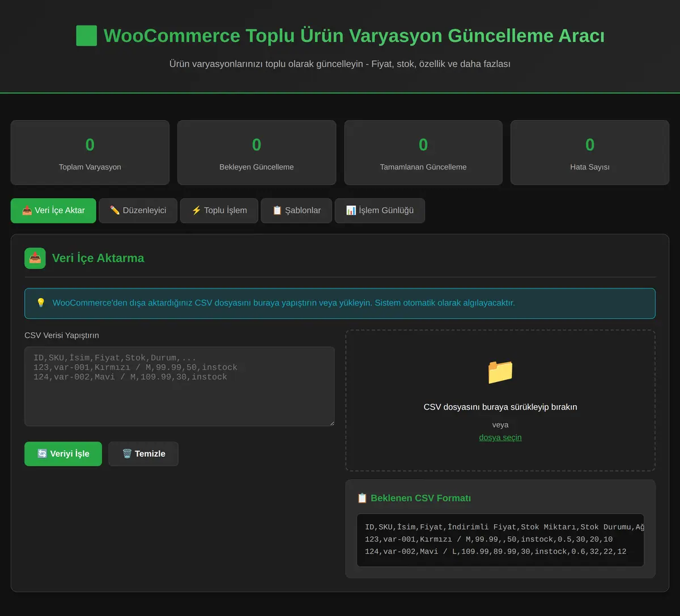Image resolution: width=680 pixels, height=616 pixels.
Task: Click the 'Beklenen CSV Formatı' heading
Action: click(x=421, y=498)
